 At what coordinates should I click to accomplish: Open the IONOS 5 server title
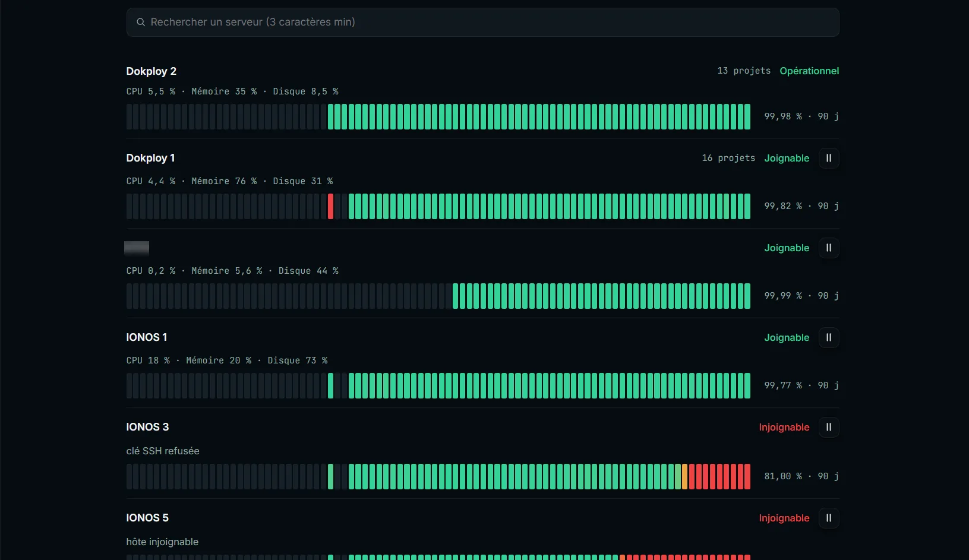pos(147,518)
